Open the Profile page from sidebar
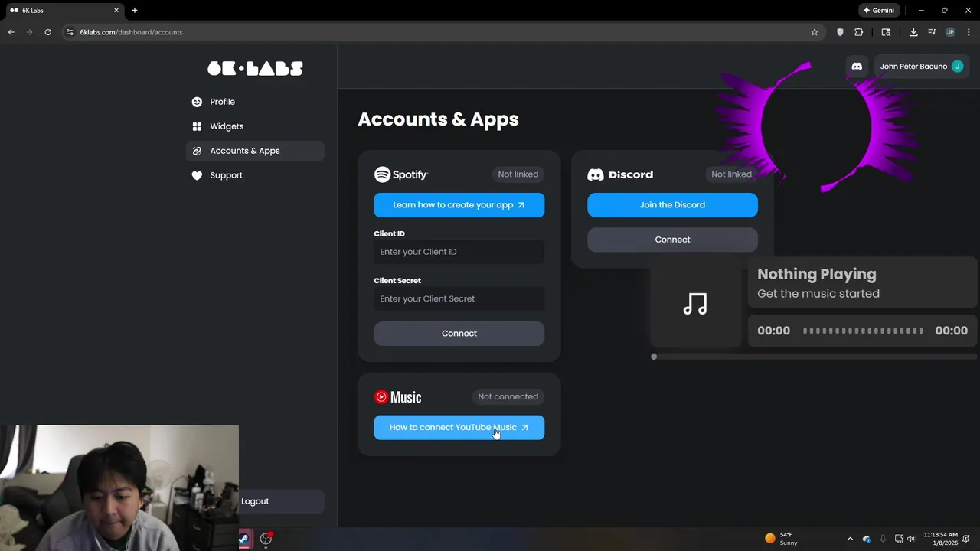 (255, 102)
